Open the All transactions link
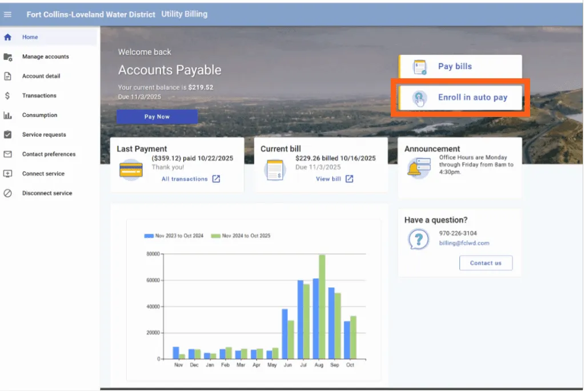585x392 pixels. tap(185, 179)
